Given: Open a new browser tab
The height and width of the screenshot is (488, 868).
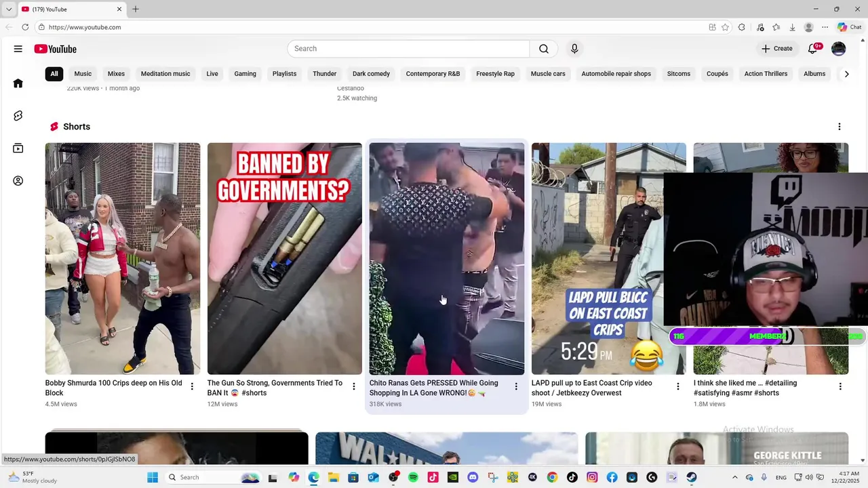Looking at the screenshot, I should tap(136, 9).
